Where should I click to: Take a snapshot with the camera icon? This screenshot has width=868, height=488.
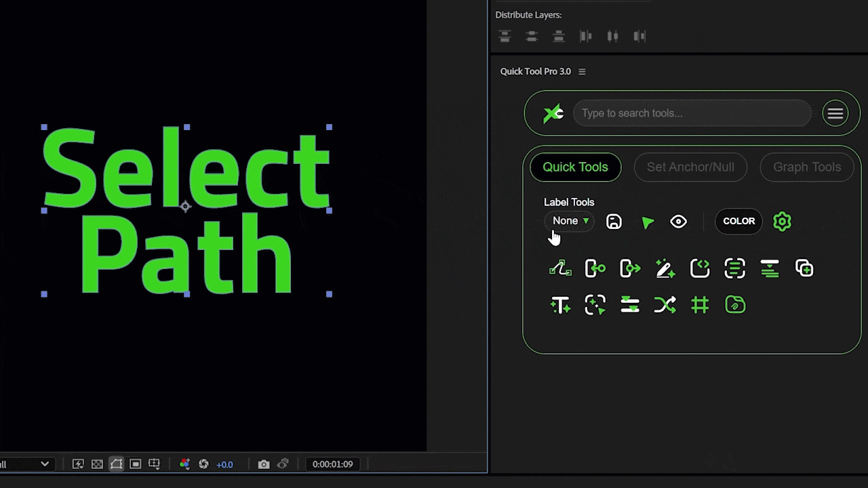click(x=264, y=464)
